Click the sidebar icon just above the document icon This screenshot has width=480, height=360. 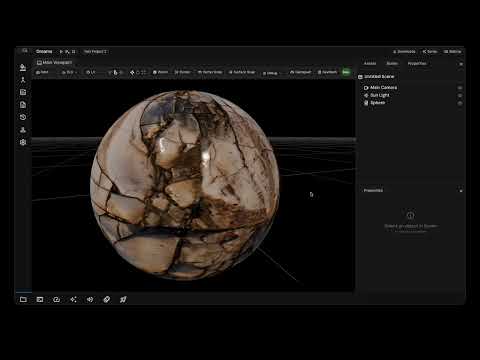click(x=23, y=92)
